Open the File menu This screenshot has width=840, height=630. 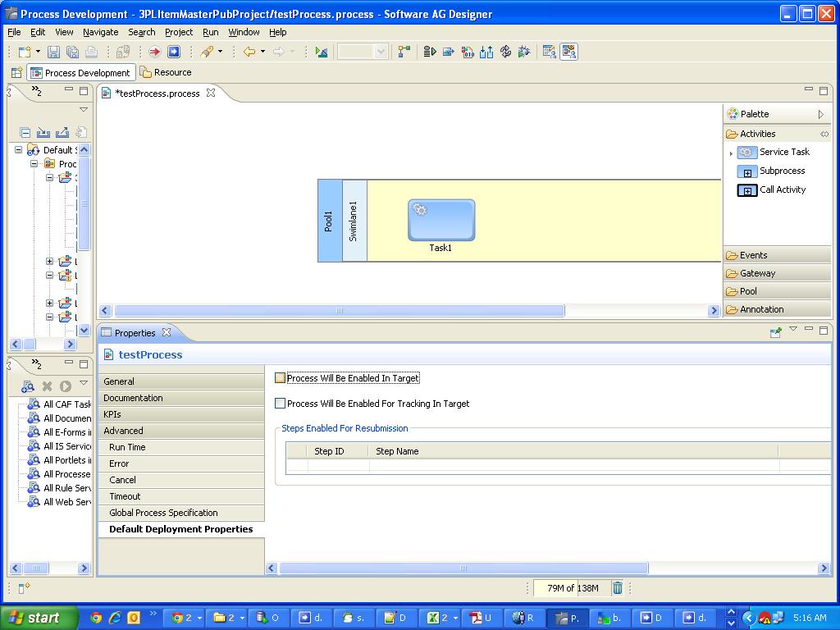[x=14, y=32]
